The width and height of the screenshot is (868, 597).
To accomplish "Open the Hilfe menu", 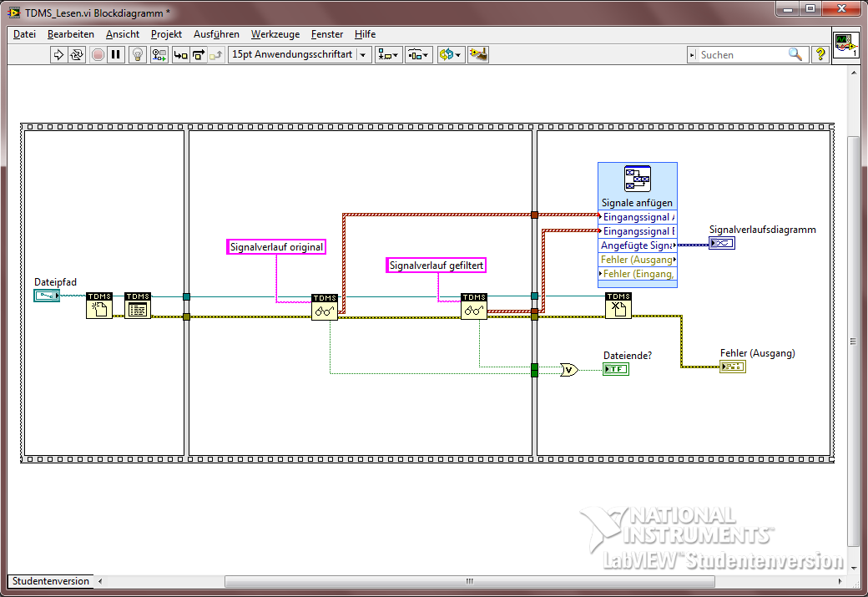I will (x=365, y=34).
